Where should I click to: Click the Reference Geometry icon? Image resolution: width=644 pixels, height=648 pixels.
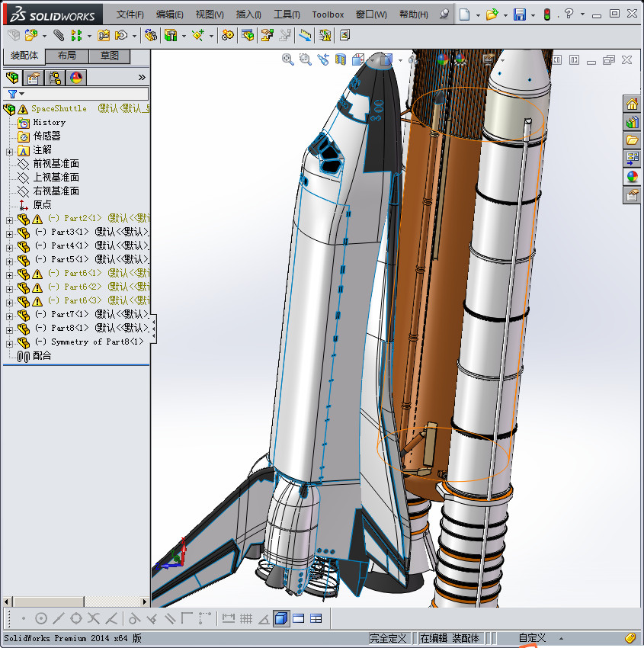point(198,36)
